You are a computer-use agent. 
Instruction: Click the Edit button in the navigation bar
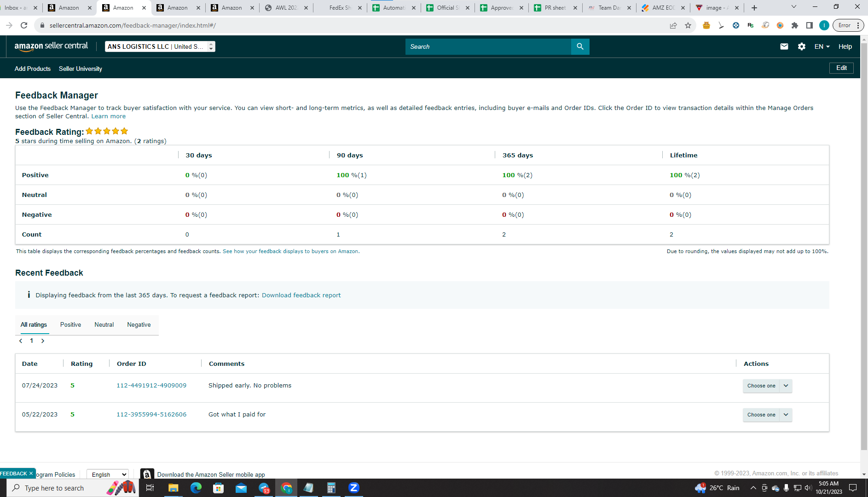[x=841, y=68]
